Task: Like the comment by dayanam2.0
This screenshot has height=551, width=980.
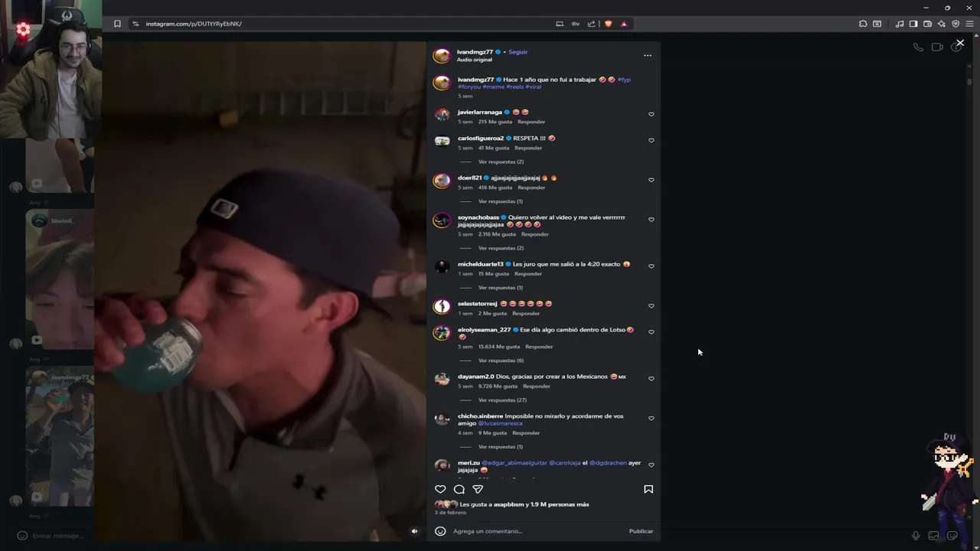Action: pyautogui.click(x=652, y=379)
